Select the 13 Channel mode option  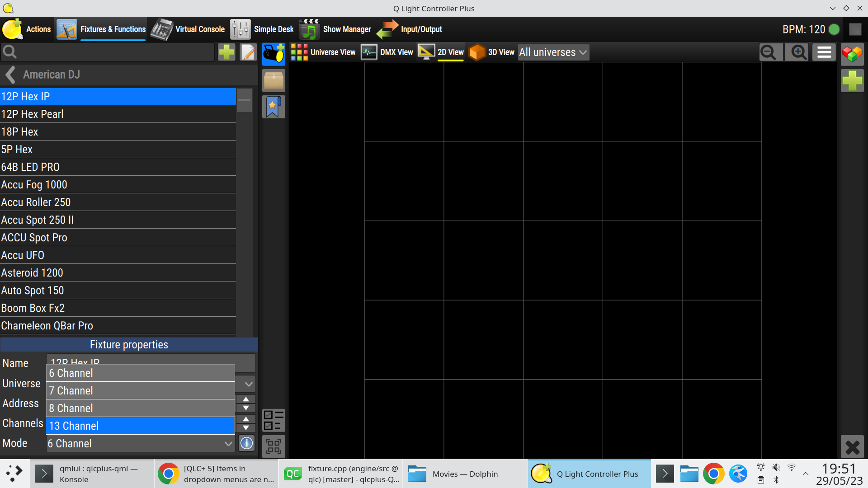(140, 425)
